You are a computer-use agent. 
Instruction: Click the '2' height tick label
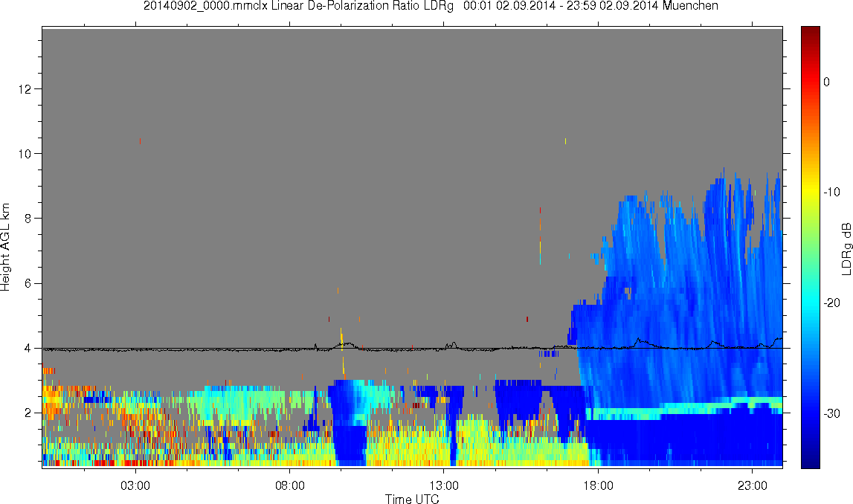(x=28, y=413)
